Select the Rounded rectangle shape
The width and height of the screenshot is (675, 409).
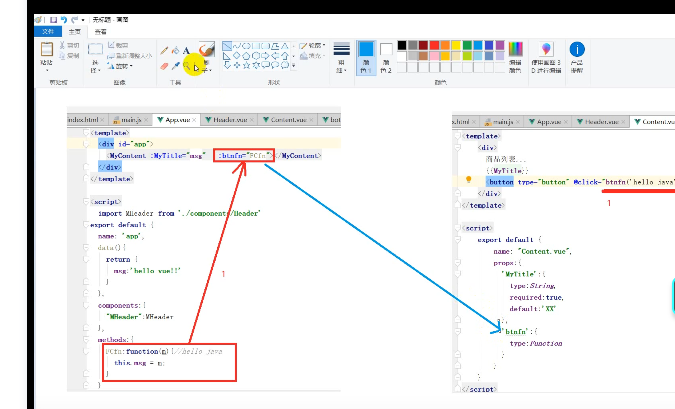[265, 46]
